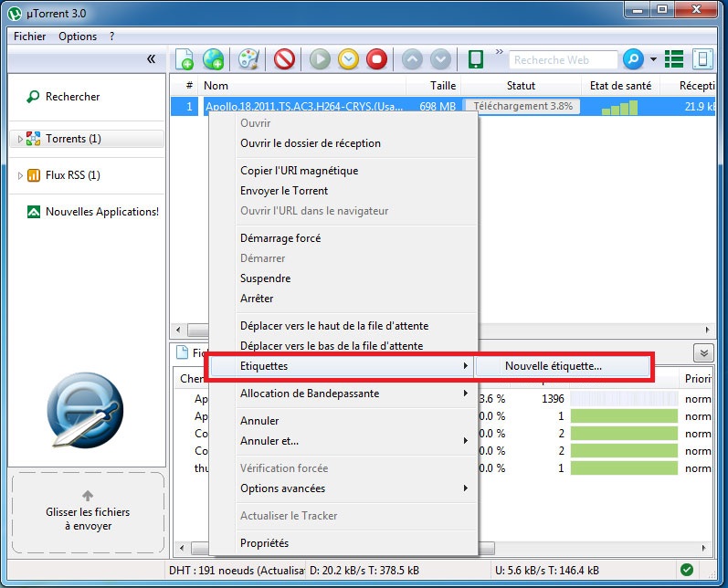Image resolution: width=728 pixels, height=588 pixels.
Task: Toggle the category list view icon
Action: pos(674,59)
